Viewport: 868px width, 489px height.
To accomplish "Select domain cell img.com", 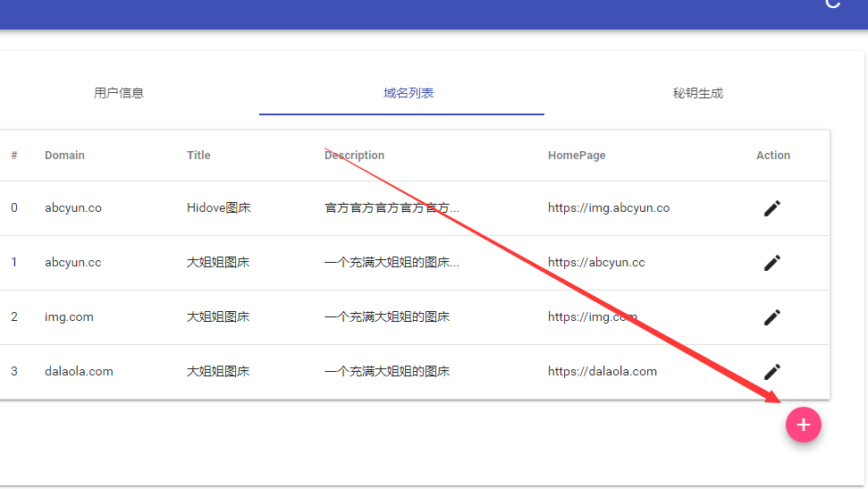I will pos(69,316).
